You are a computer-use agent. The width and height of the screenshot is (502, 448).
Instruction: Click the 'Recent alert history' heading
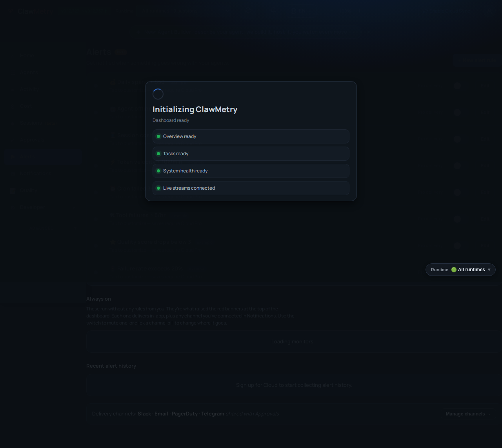[x=111, y=366]
